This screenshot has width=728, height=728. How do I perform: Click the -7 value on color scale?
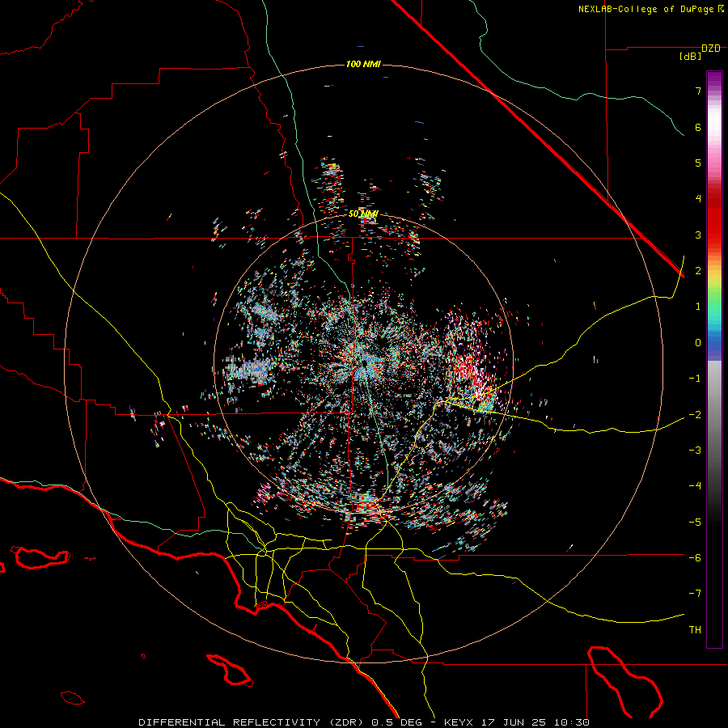pos(695,594)
